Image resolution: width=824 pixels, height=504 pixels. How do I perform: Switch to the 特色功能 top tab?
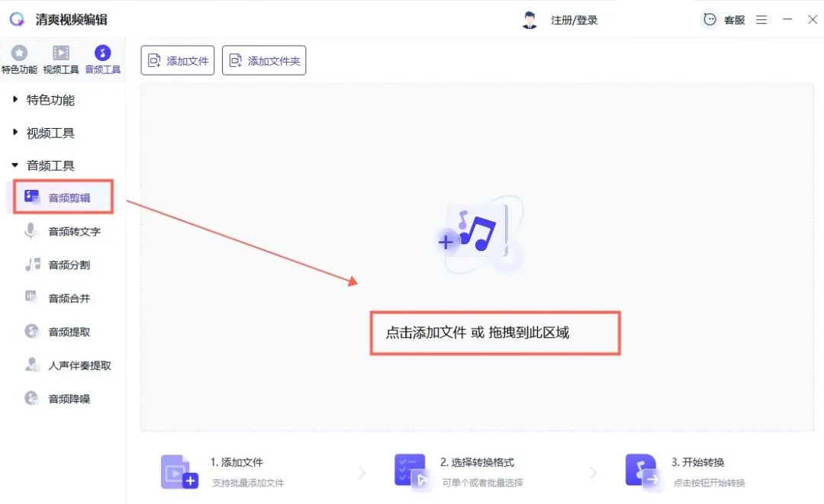point(19,59)
